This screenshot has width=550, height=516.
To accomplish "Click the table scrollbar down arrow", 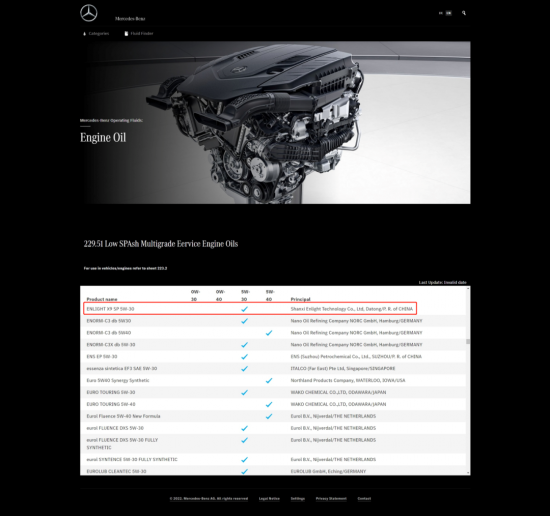I will click(468, 473).
